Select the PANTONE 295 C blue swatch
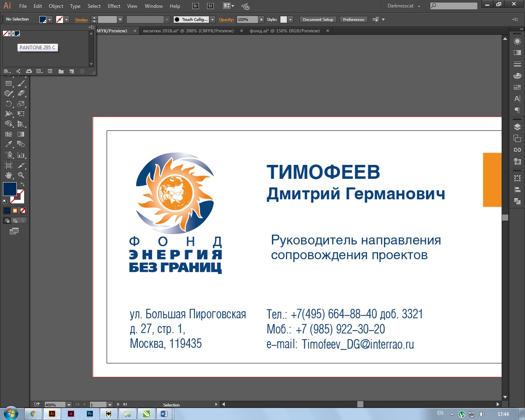The height and width of the screenshot is (420, 525). [x=17, y=34]
